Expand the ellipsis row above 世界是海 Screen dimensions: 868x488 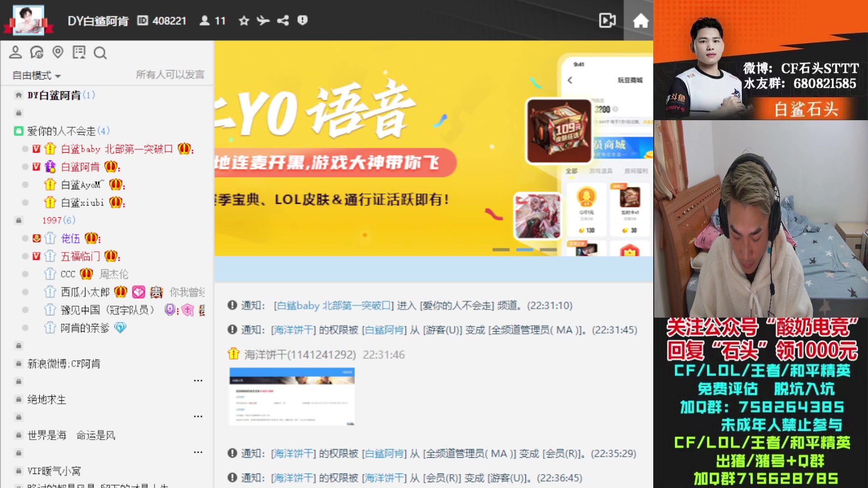point(198,417)
